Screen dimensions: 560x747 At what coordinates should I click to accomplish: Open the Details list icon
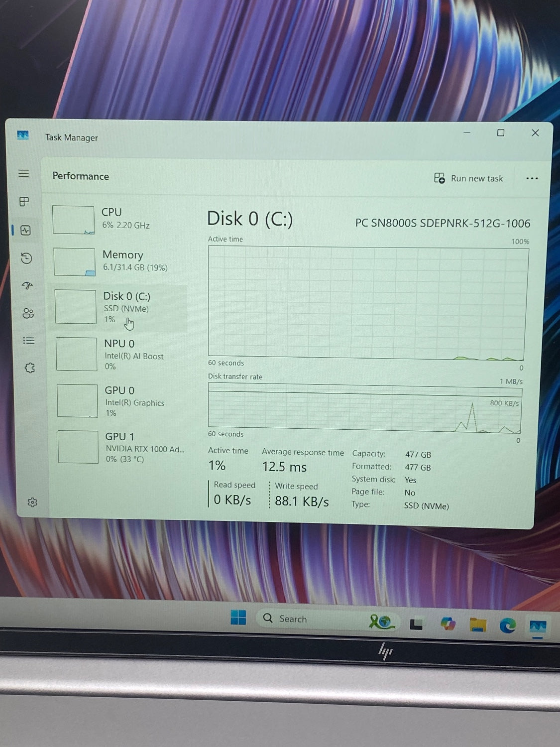[x=29, y=341]
